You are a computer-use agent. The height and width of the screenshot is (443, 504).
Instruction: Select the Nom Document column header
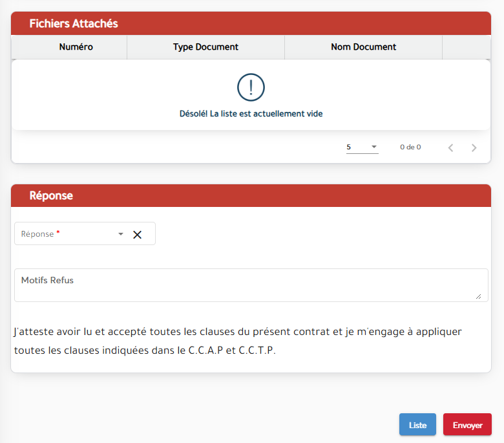(x=363, y=47)
